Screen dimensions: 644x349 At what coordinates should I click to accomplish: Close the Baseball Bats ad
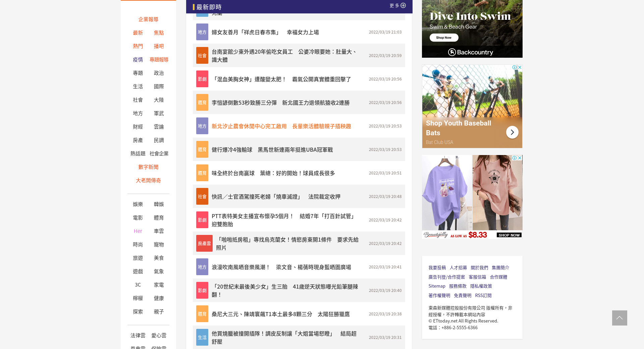pos(520,67)
